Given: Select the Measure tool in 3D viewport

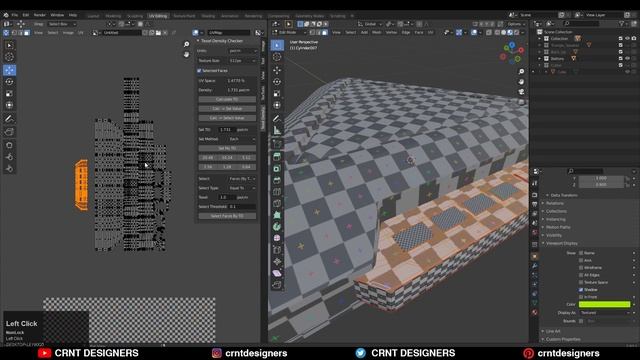Looking at the screenshot, I should (277, 131).
